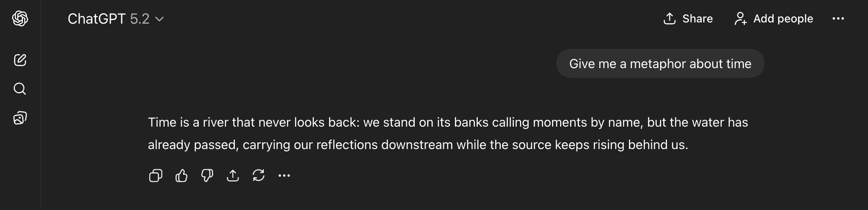The image size is (868, 210).
Task: Regenerate the response with the refresh icon
Action: [259, 176]
